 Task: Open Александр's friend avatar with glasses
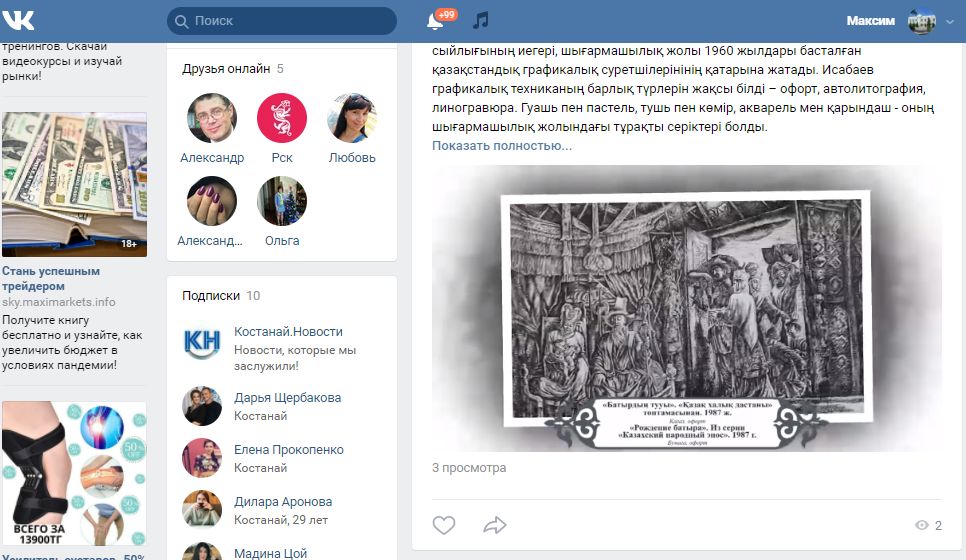point(212,118)
